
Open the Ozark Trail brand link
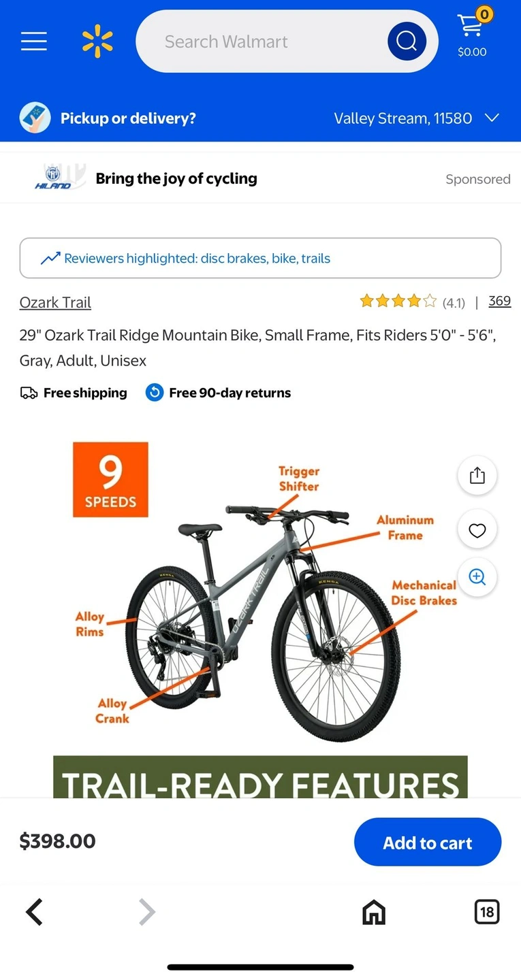[x=55, y=303]
